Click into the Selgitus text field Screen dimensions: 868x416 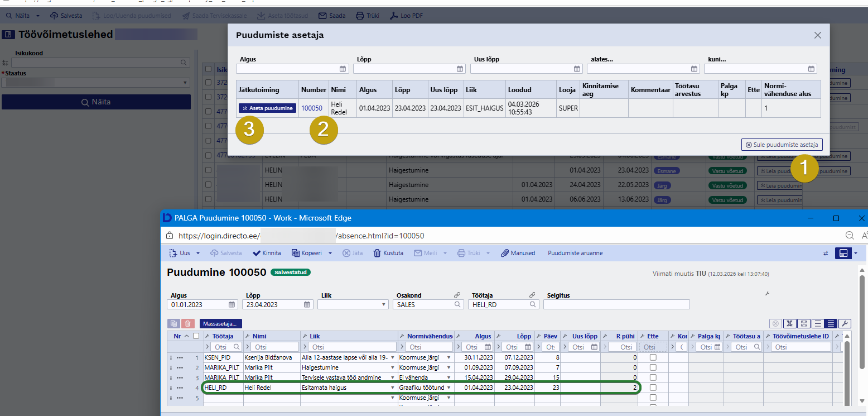[616, 304]
